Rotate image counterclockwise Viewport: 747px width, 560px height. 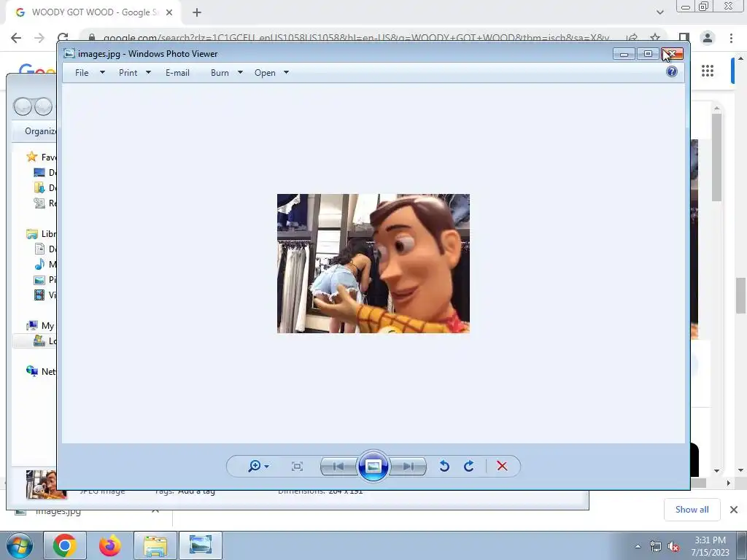444,466
